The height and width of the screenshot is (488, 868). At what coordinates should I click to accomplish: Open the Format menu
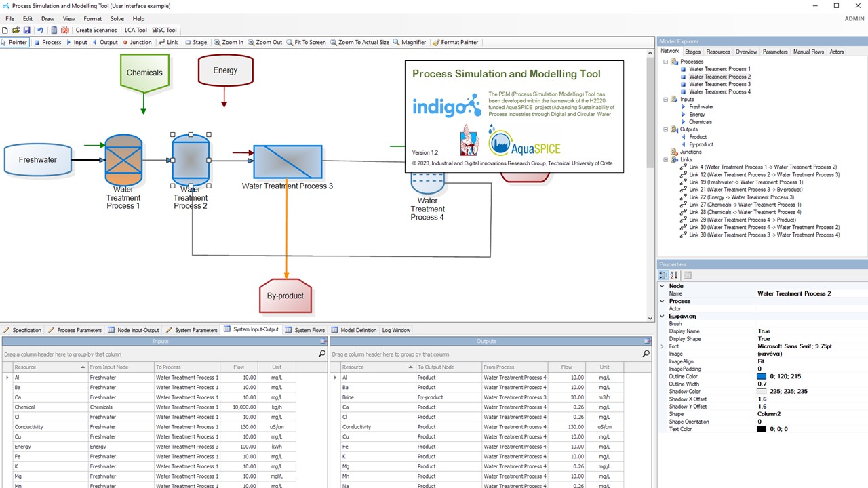tap(92, 19)
